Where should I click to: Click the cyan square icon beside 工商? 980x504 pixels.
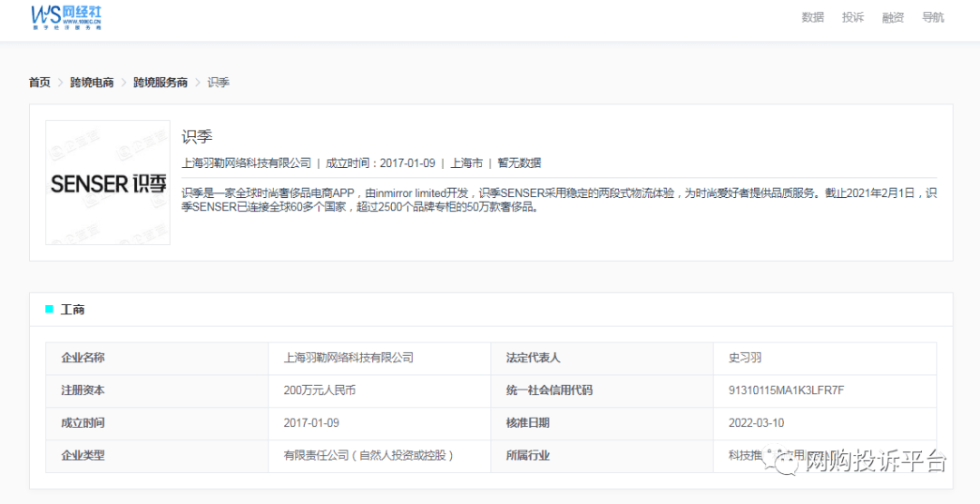coord(49,310)
